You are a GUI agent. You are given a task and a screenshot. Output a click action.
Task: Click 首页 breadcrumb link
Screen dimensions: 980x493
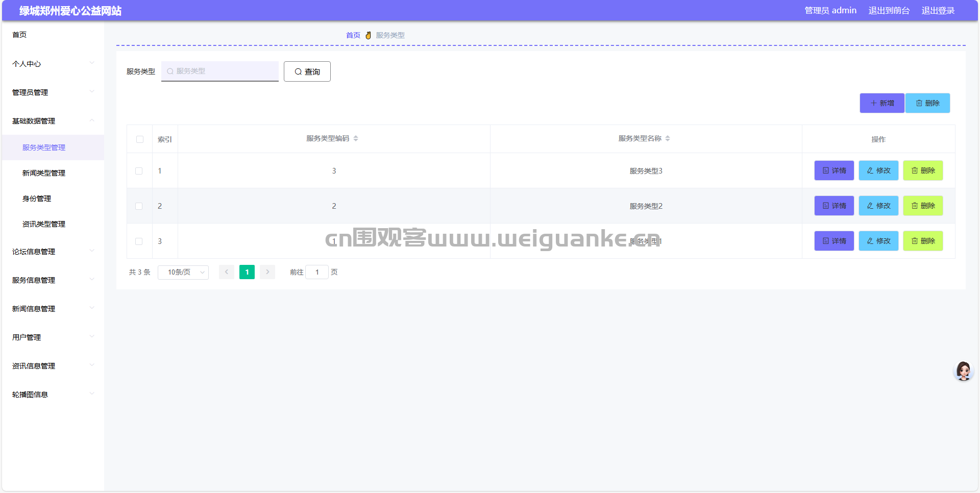click(353, 35)
